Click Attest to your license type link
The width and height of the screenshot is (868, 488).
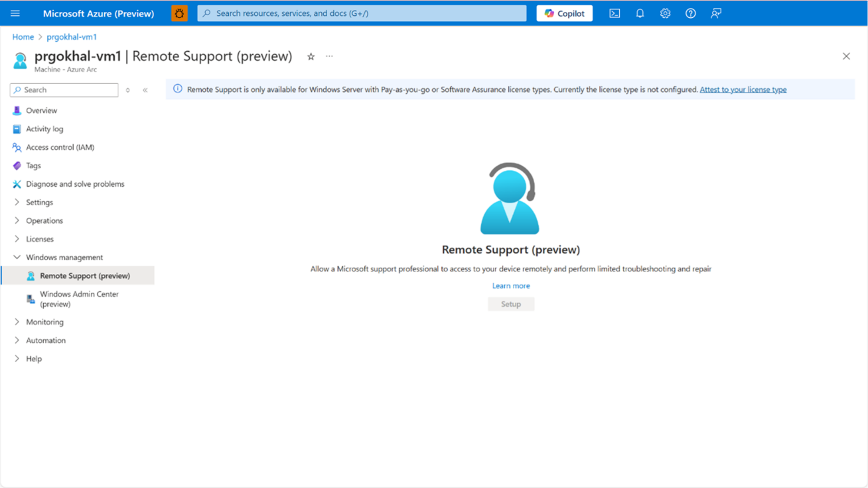(x=743, y=89)
